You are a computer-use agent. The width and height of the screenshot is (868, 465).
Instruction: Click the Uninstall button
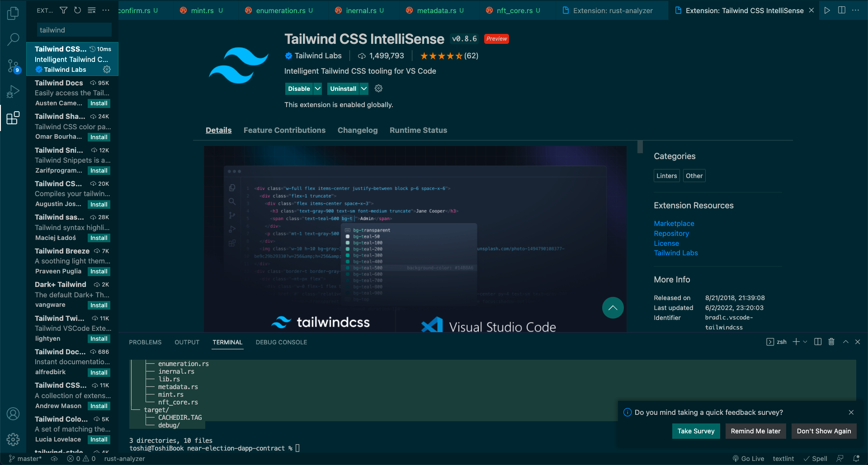(x=343, y=89)
